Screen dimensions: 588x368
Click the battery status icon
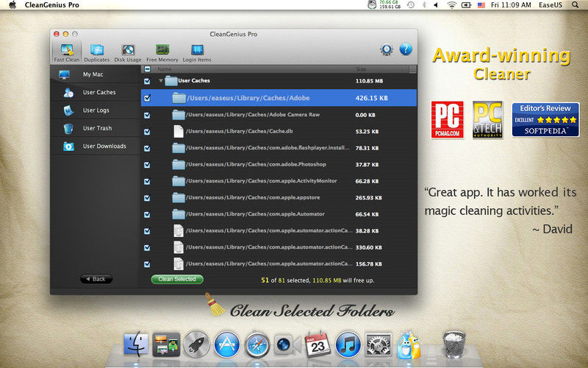[x=466, y=5]
